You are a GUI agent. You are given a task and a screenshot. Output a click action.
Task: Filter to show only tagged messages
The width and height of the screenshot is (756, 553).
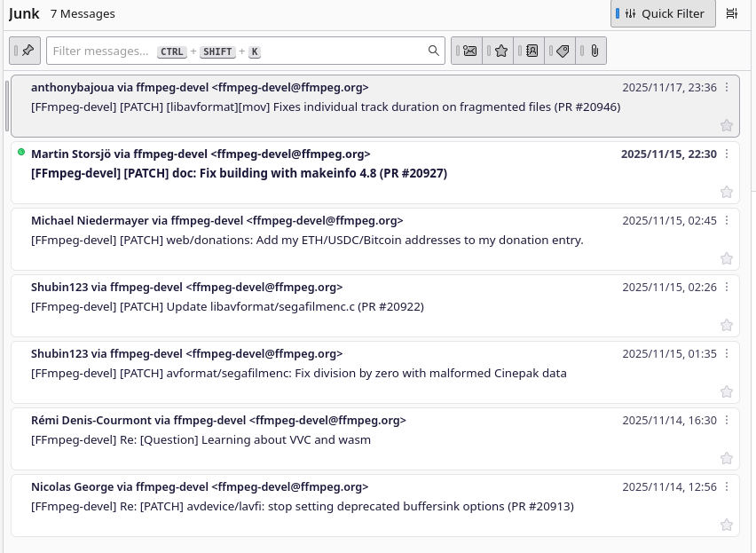click(563, 51)
